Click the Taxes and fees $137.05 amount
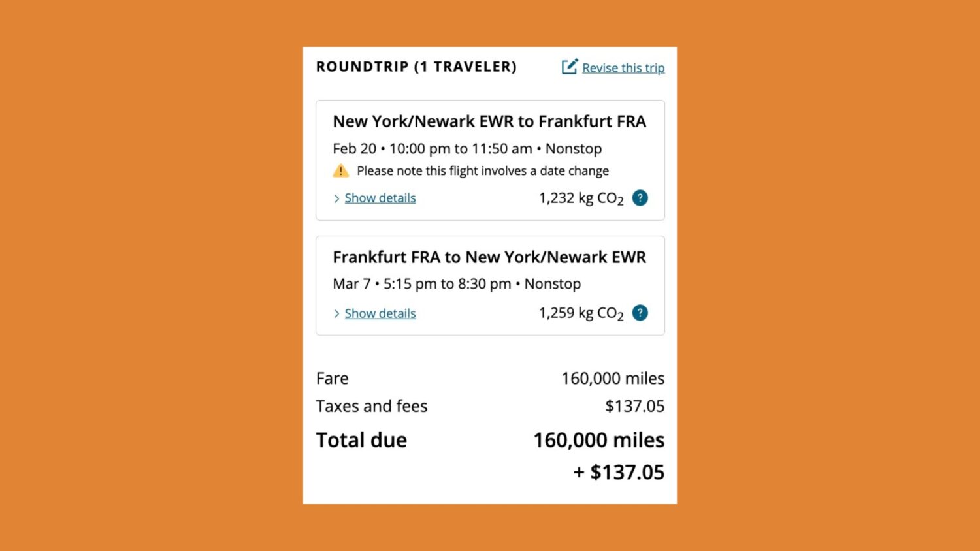The width and height of the screenshot is (980, 551). point(634,406)
